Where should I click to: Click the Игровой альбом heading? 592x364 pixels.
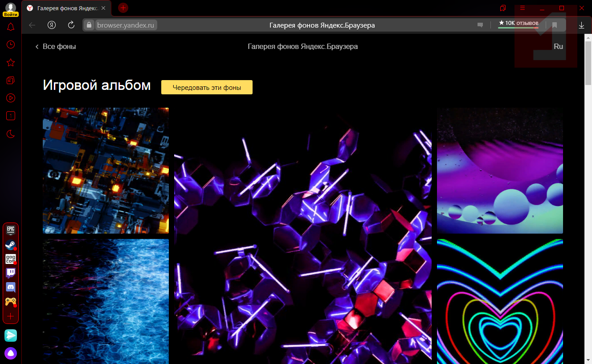(97, 85)
